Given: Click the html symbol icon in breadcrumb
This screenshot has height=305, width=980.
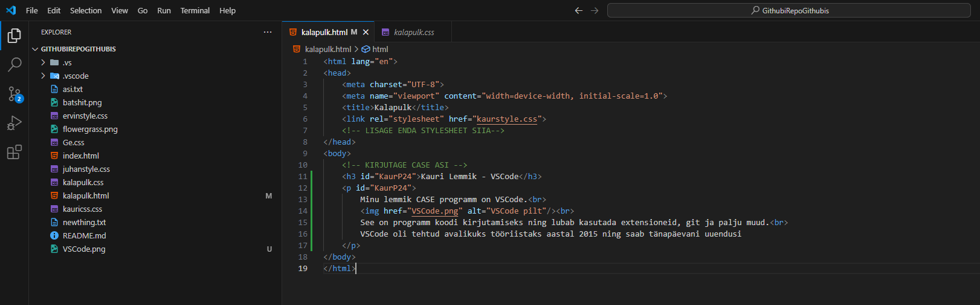Looking at the screenshot, I should click(x=366, y=49).
